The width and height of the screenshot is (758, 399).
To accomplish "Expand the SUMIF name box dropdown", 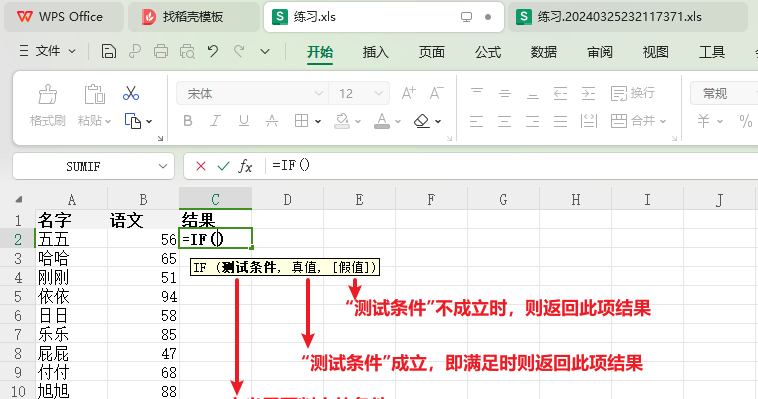I will 162,166.
